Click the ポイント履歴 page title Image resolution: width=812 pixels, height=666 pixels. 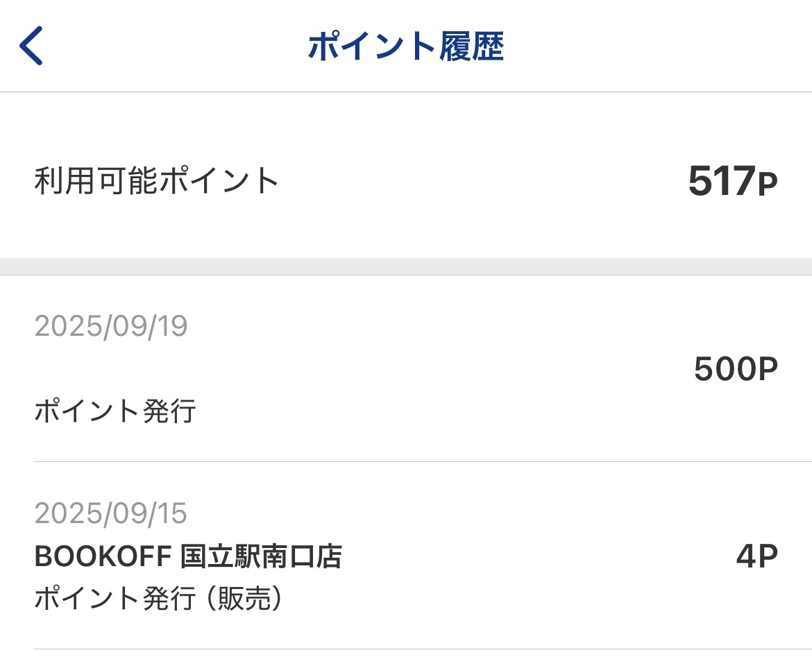click(405, 46)
